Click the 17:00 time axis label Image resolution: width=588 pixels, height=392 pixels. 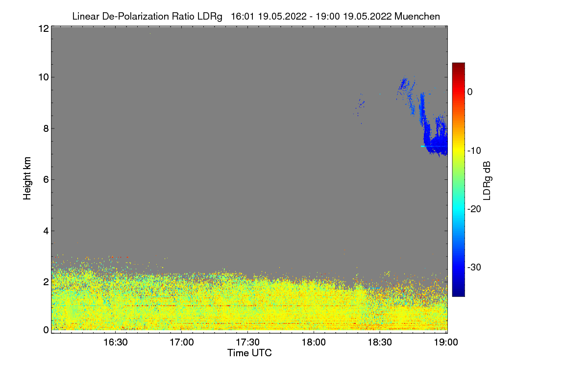tap(182, 343)
